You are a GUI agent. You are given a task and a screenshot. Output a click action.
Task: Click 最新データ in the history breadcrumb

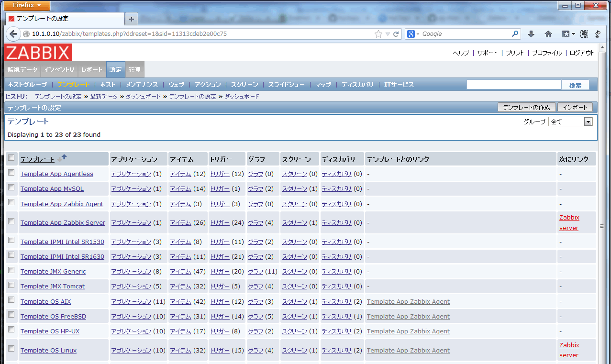click(x=104, y=97)
